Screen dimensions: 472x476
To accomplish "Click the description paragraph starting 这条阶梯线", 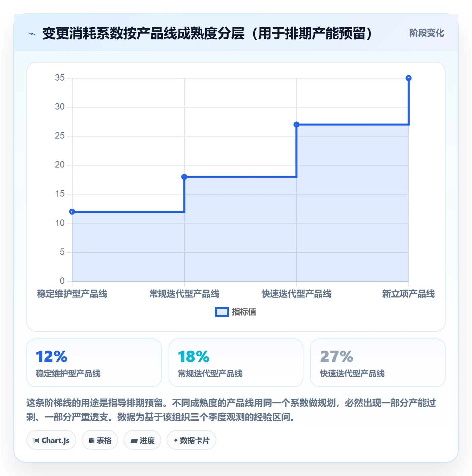I will (x=231, y=410).
